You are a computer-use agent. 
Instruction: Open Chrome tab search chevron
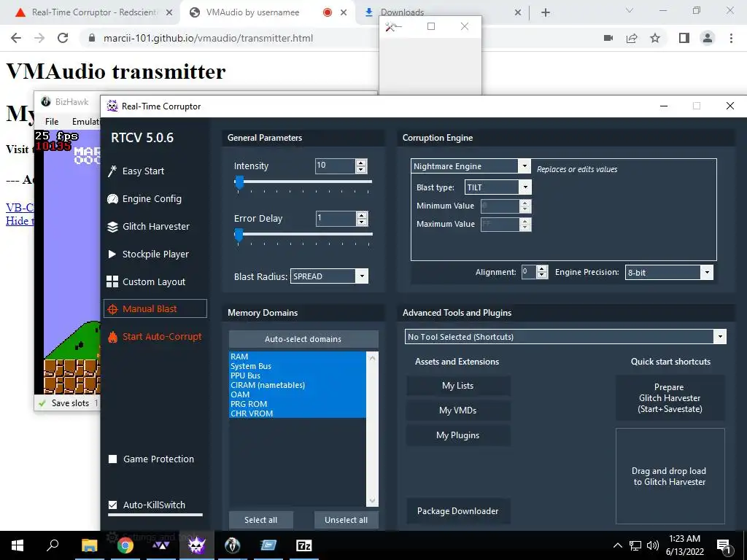point(630,10)
